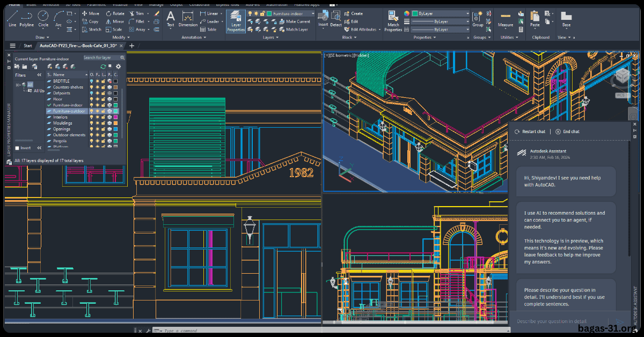Click the Rotate modify tool

[115, 13]
